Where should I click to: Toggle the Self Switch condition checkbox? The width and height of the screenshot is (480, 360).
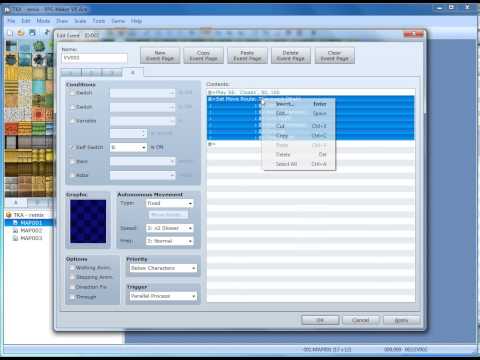click(x=72, y=147)
